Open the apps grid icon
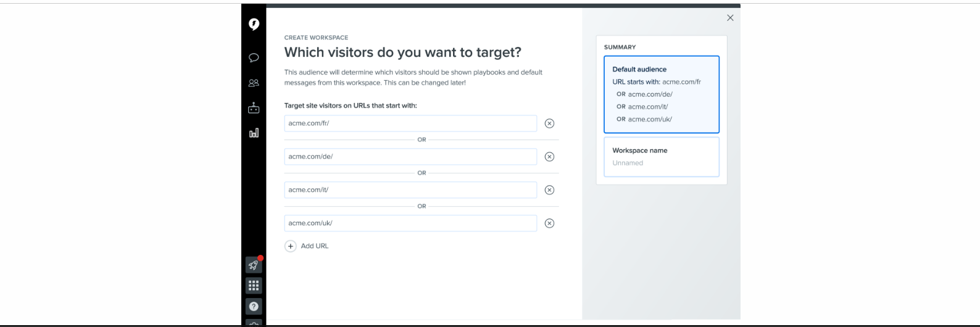 pos(254,286)
